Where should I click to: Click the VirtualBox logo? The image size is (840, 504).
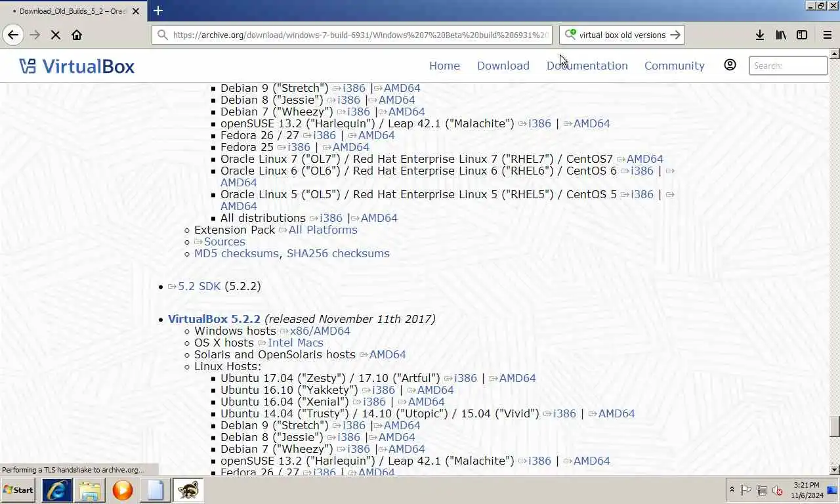[77, 66]
